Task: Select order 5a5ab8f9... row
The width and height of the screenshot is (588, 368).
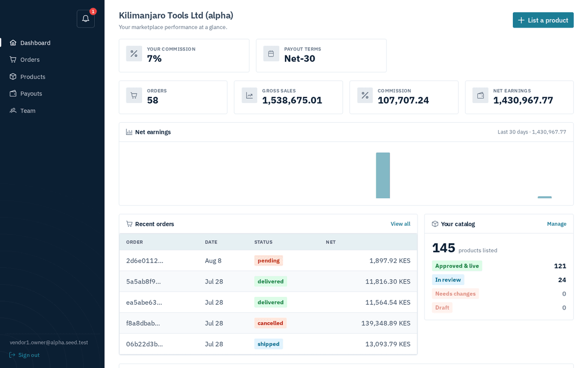Action: pos(268,281)
